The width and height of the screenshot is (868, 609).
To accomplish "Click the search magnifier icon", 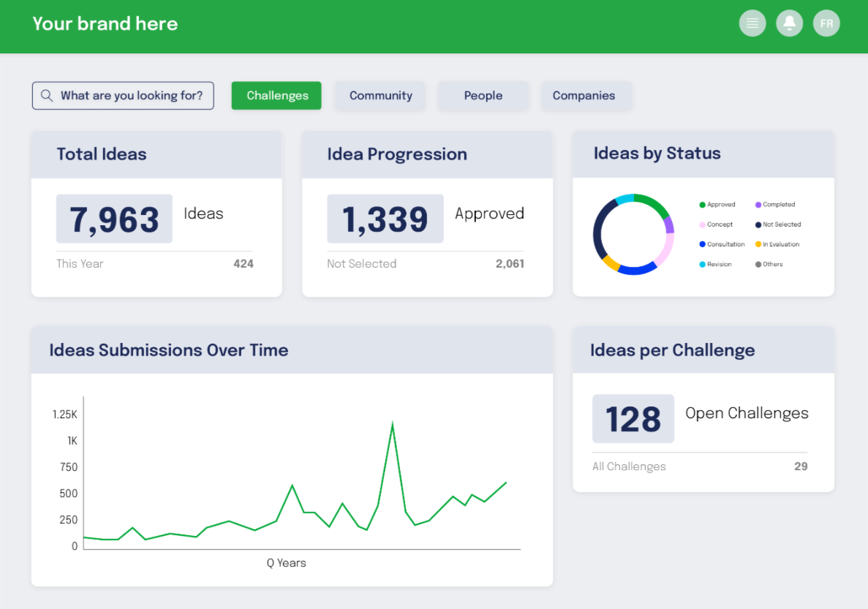I will [47, 96].
